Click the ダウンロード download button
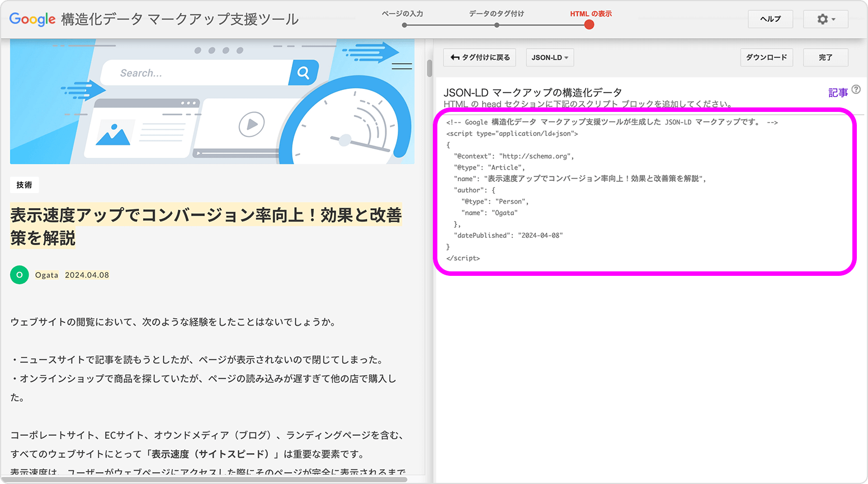Screen dimensions: 868x484 click(x=767, y=58)
